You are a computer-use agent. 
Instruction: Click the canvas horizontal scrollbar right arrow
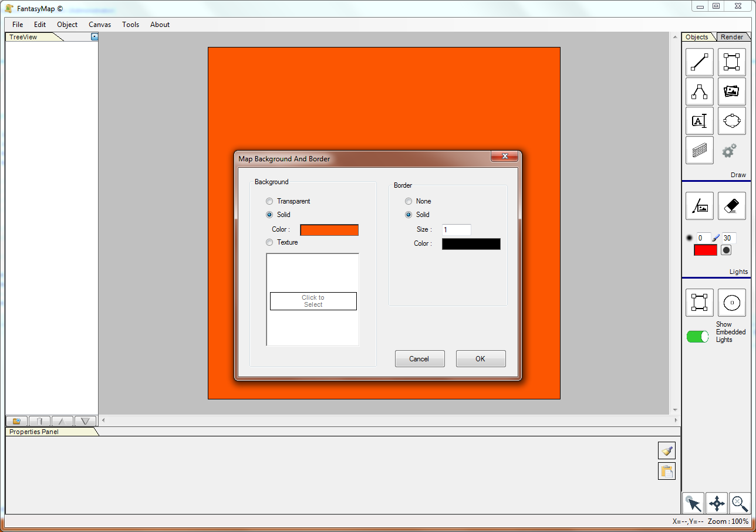[x=675, y=420]
